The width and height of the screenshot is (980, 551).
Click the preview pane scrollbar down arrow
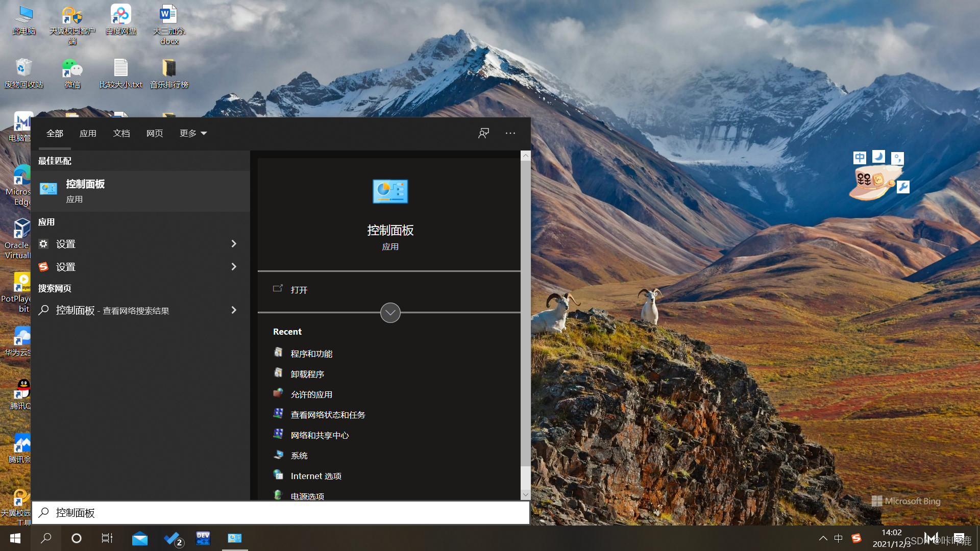pyautogui.click(x=526, y=495)
